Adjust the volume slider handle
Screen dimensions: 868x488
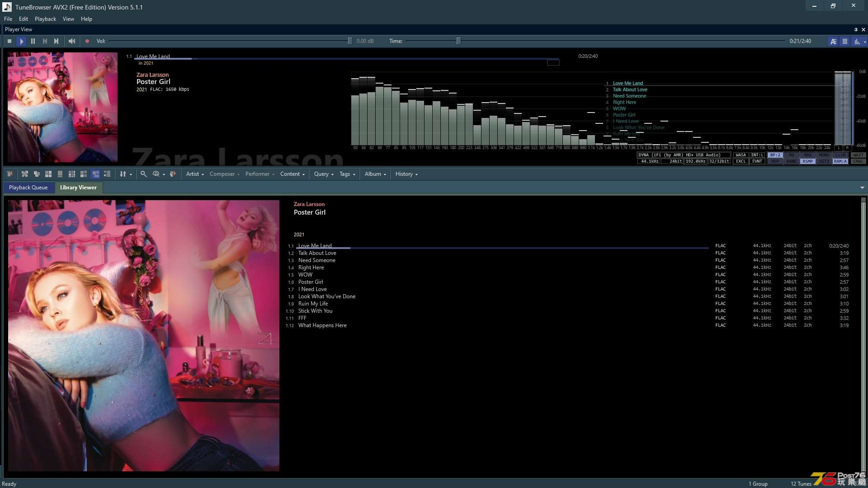coord(350,41)
